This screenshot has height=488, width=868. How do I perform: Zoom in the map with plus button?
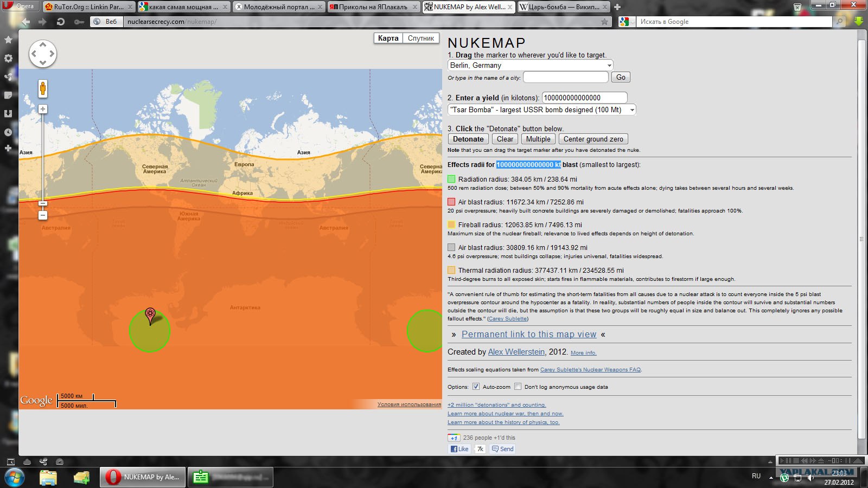[43, 109]
